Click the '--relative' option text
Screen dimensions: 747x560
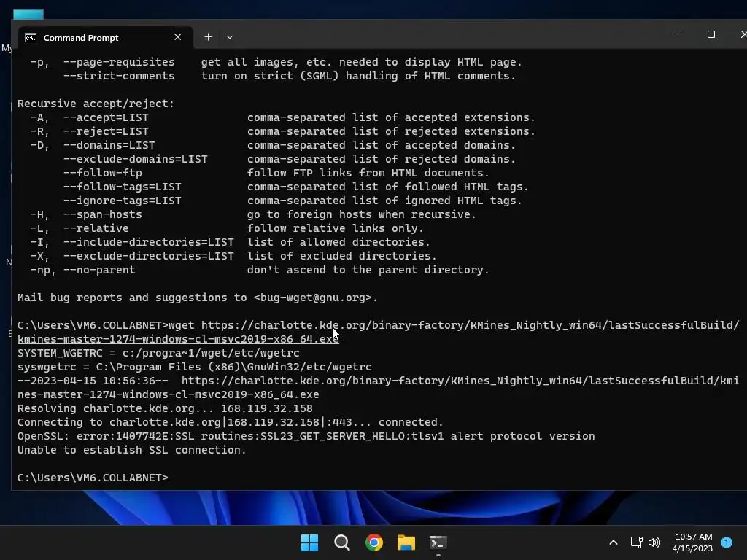96,228
